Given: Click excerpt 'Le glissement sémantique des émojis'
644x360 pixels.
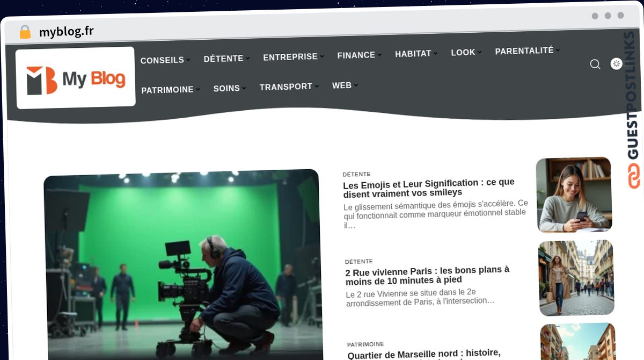Looking at the screenshot, I should pyautogui.click(x=436, y=214).
